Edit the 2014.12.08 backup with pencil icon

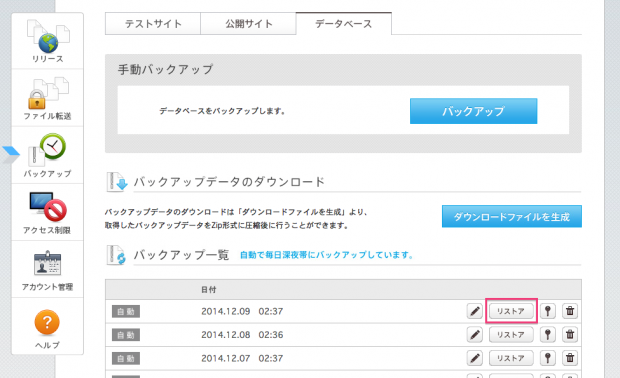point(474,335)
